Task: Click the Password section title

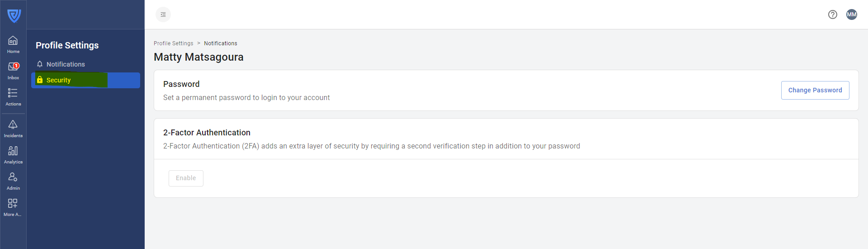Action: pos(181,84)
